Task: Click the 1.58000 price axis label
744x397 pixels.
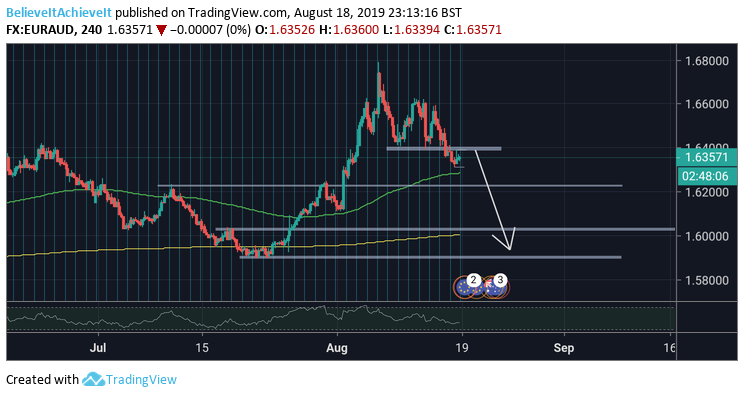Action: tap(706, 280)
